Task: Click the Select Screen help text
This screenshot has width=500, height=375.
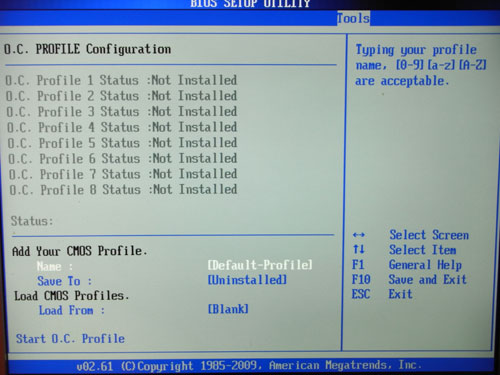Action: pyautogui.click(x=429, y=235)
